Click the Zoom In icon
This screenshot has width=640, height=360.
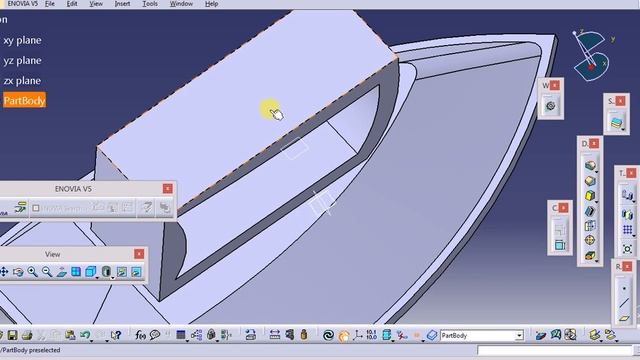[33, 272]
